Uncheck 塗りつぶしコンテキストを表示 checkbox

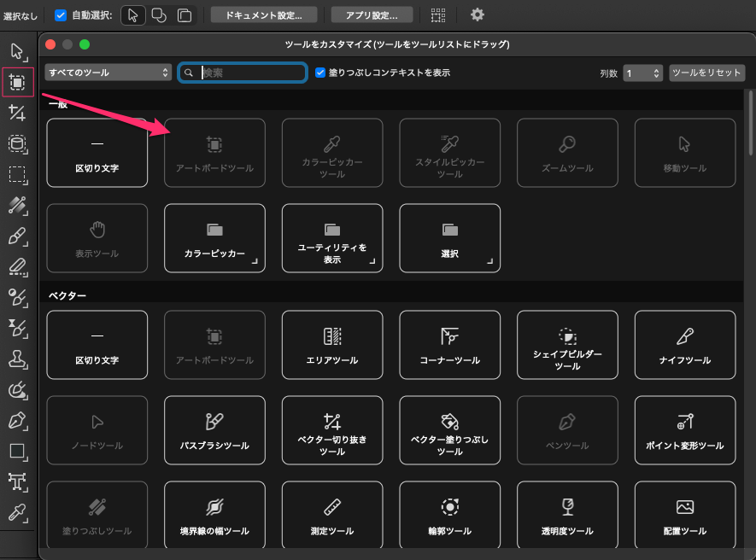pos(320,73)
